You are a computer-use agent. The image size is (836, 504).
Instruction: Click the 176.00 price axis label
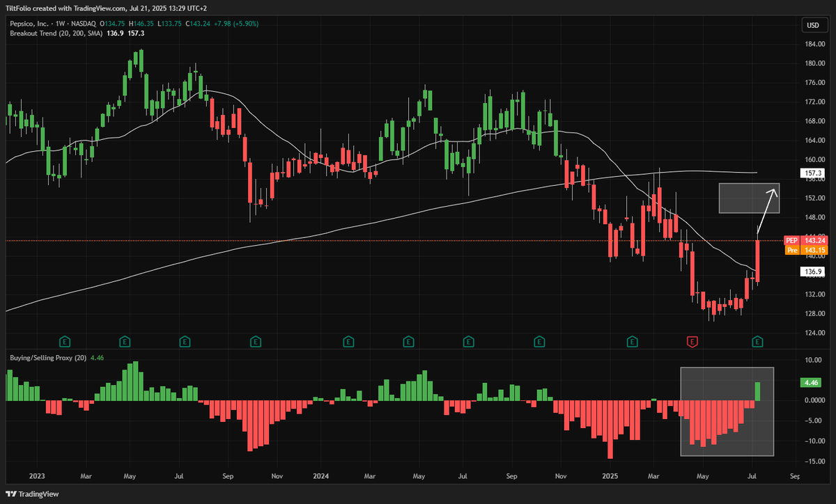click(814, 83)
